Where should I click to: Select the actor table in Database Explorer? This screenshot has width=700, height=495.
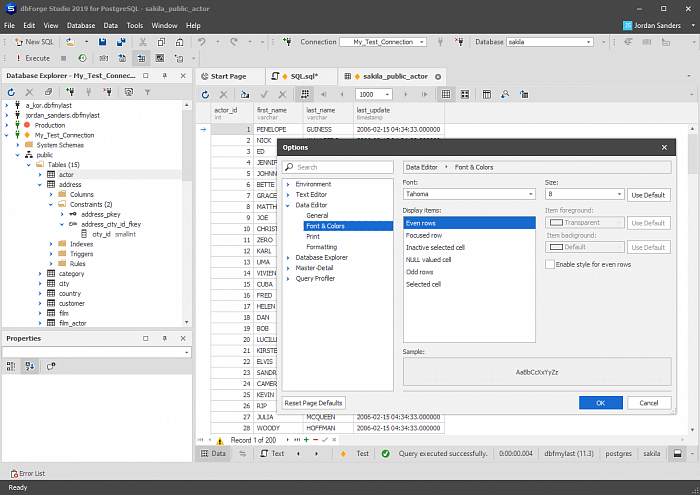tap(66, 175)
